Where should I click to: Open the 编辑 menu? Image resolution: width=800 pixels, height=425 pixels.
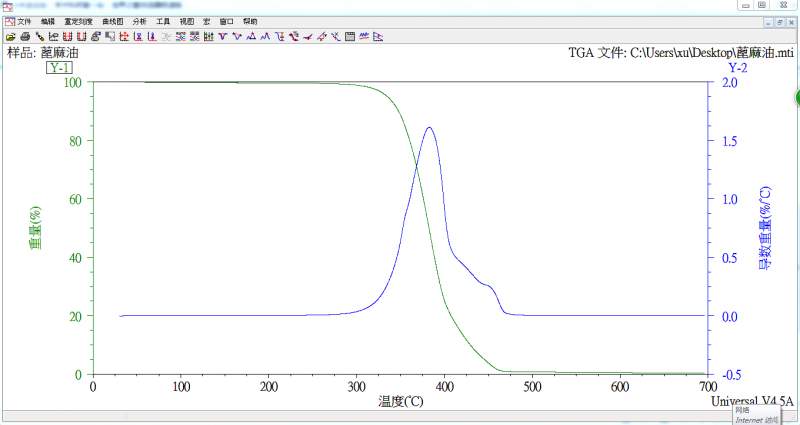47,21
